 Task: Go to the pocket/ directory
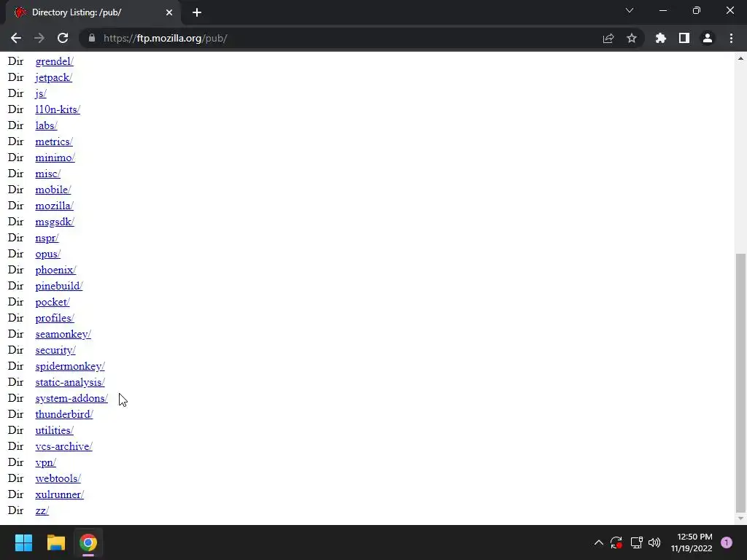click(x=53, y=302)
